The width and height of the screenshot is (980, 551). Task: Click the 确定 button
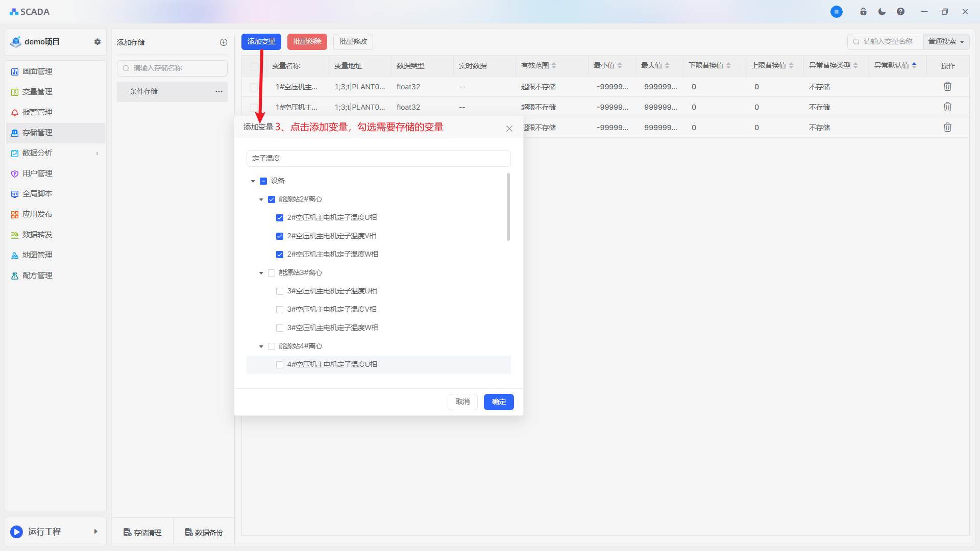click(498, 402)
